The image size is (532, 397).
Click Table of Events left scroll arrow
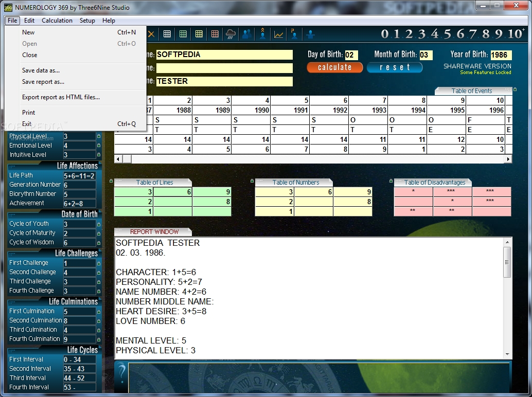tap(118, 159)
